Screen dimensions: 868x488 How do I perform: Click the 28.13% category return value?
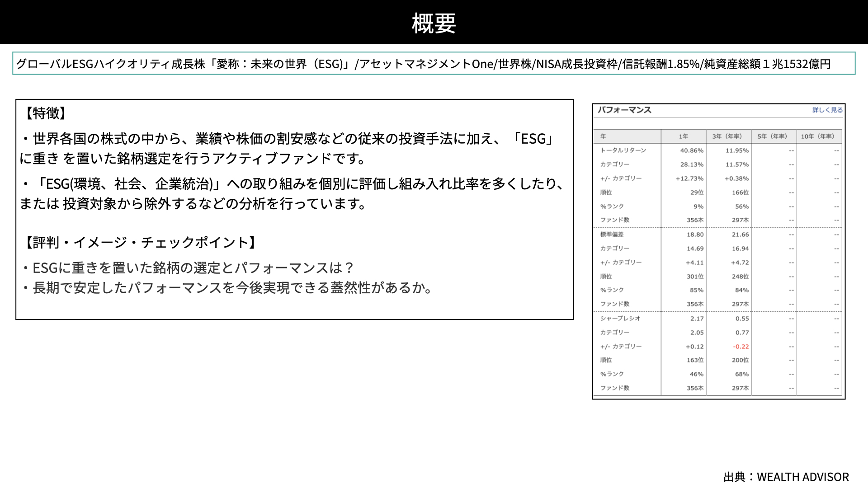[x=692, y=164]
